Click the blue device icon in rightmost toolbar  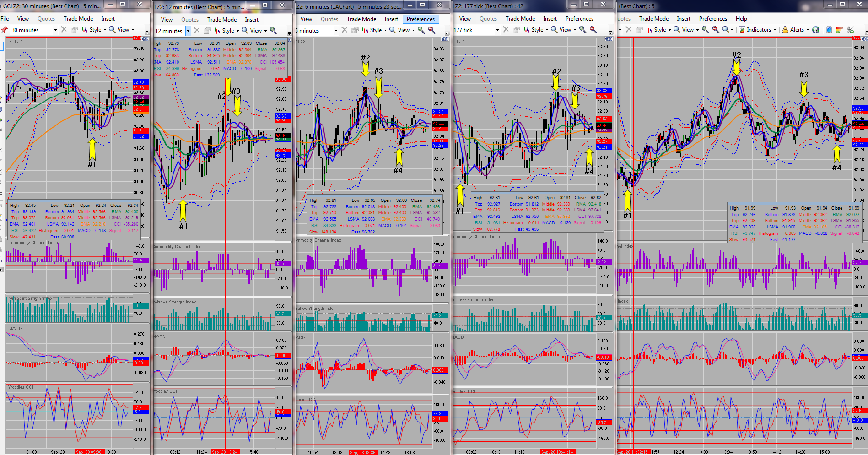click(829, 30)
